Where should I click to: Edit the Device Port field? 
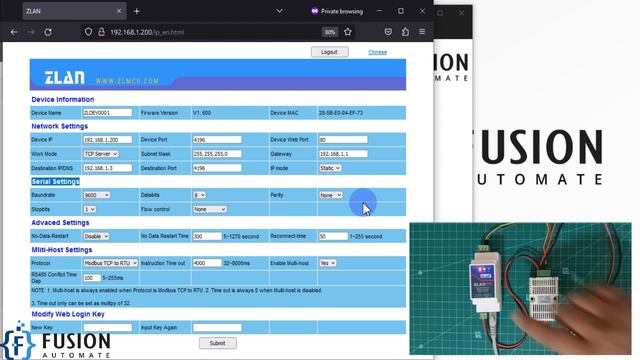[x=217, y=140]
